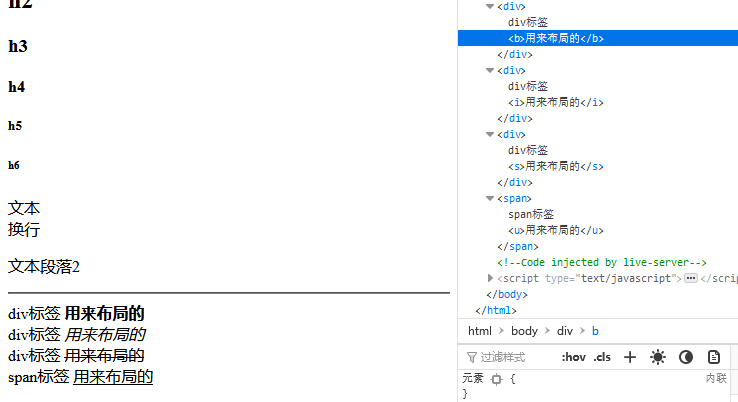Select the <u>用来布局的</u> node

pos(556,231)
